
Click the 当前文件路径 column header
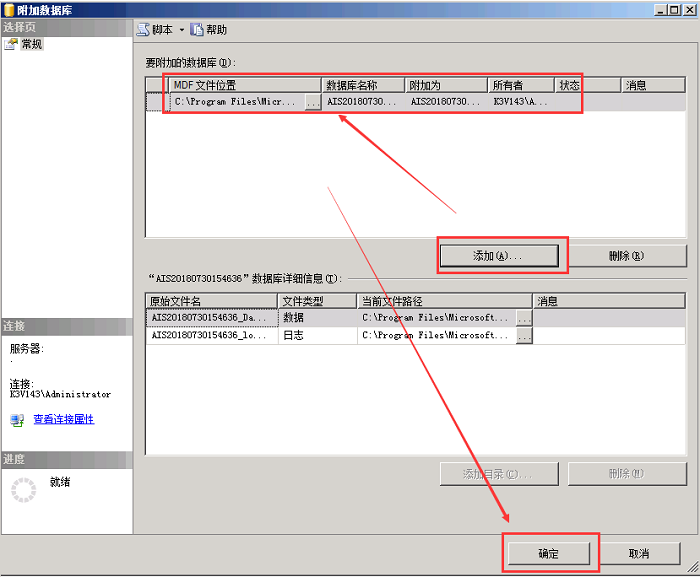click(x=444, y=301)
